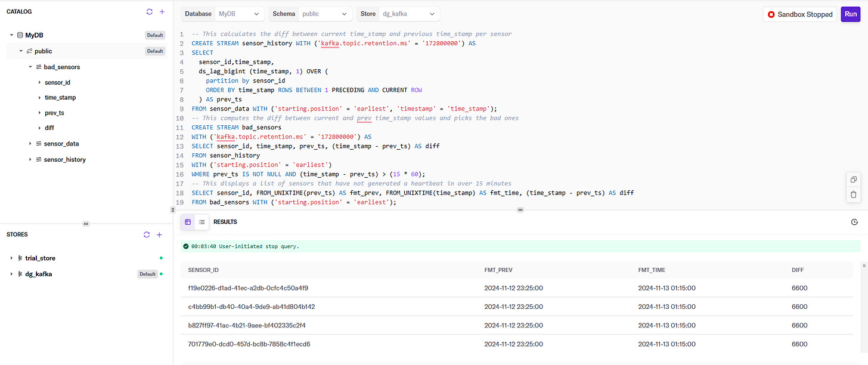Add a new store
Screen dimensions: 868x365
[159, 234]
